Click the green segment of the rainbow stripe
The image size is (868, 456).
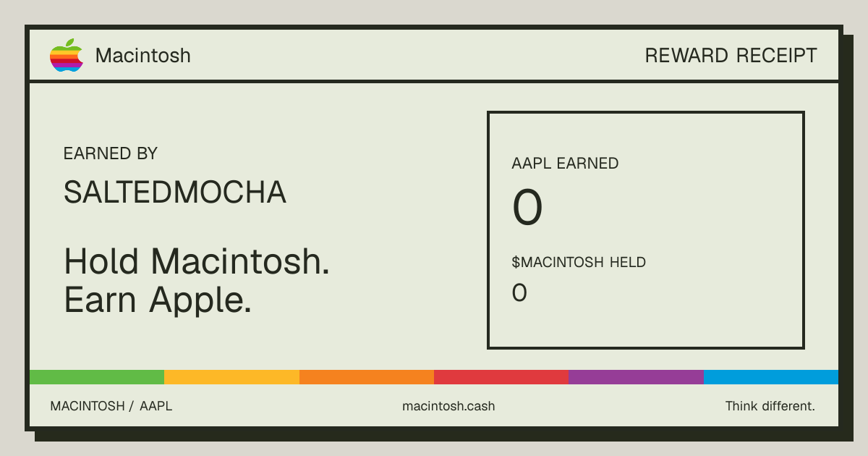pyautogui.click(x=97, y=377)
